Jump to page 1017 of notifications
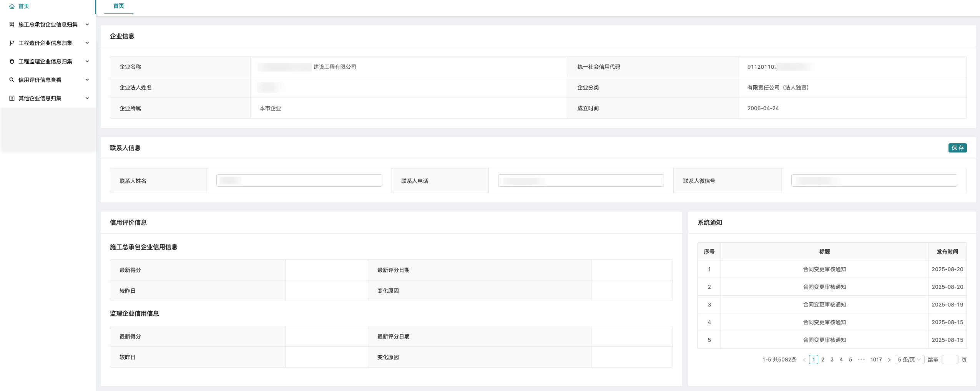 click(876, 360)
